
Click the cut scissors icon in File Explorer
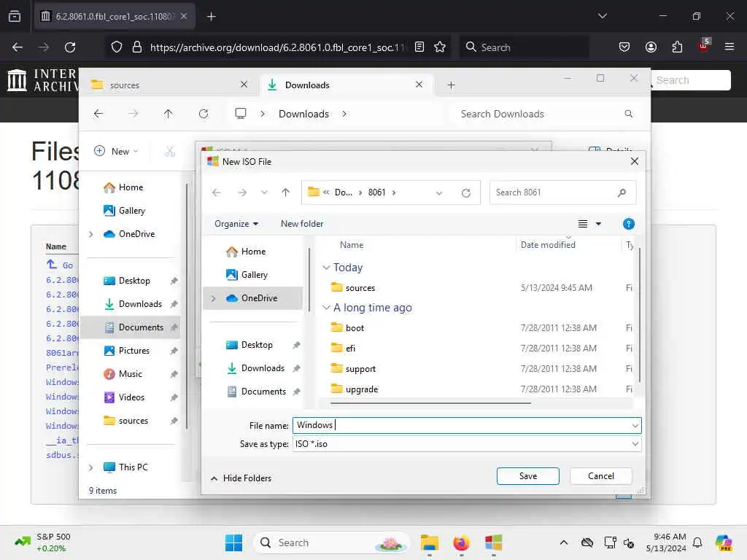(x=169, y=151)
